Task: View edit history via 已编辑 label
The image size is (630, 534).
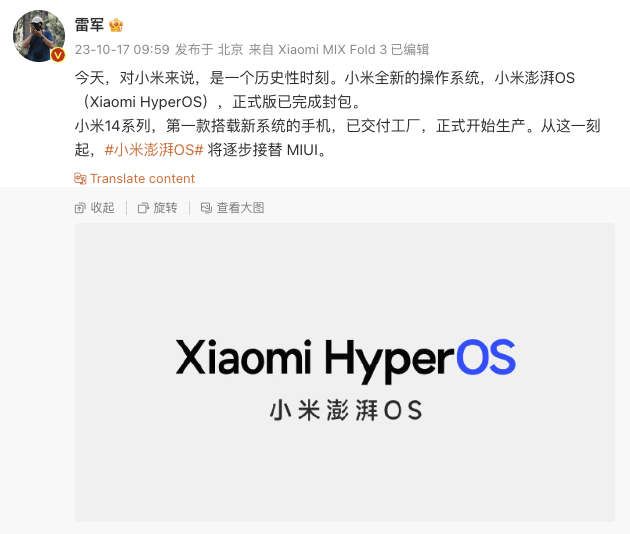Action: coord(409,49)
